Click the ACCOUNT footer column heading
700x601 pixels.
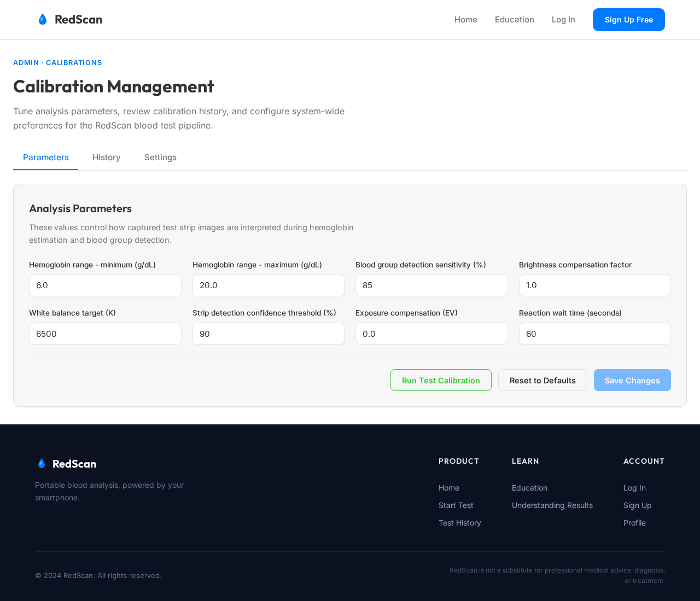[x=644, y=461]
